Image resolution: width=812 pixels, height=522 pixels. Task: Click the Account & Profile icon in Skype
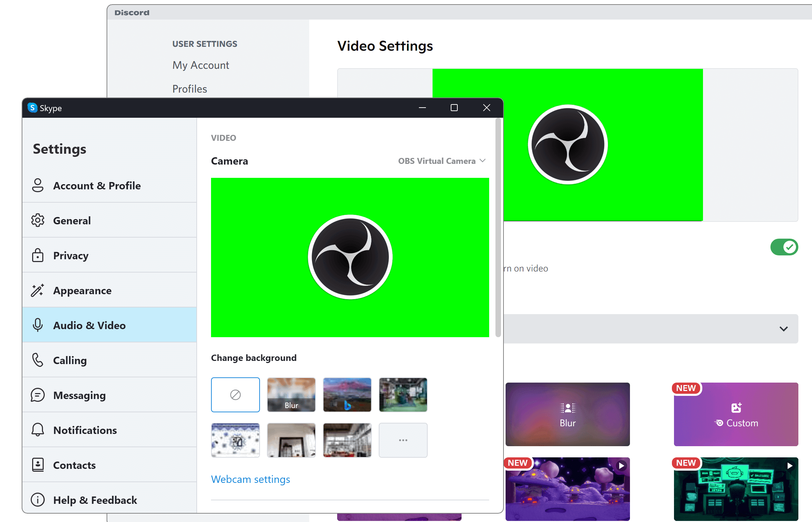[x=38, y=184]
